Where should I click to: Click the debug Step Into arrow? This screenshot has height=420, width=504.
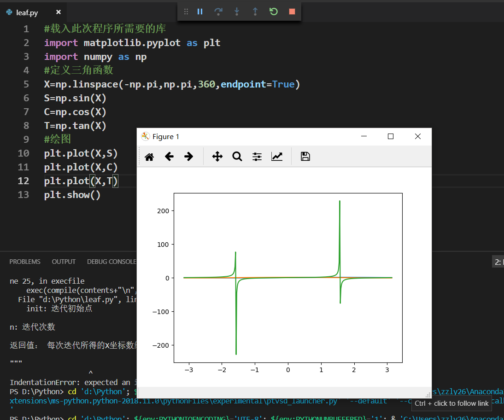click(x=237, y=12)
